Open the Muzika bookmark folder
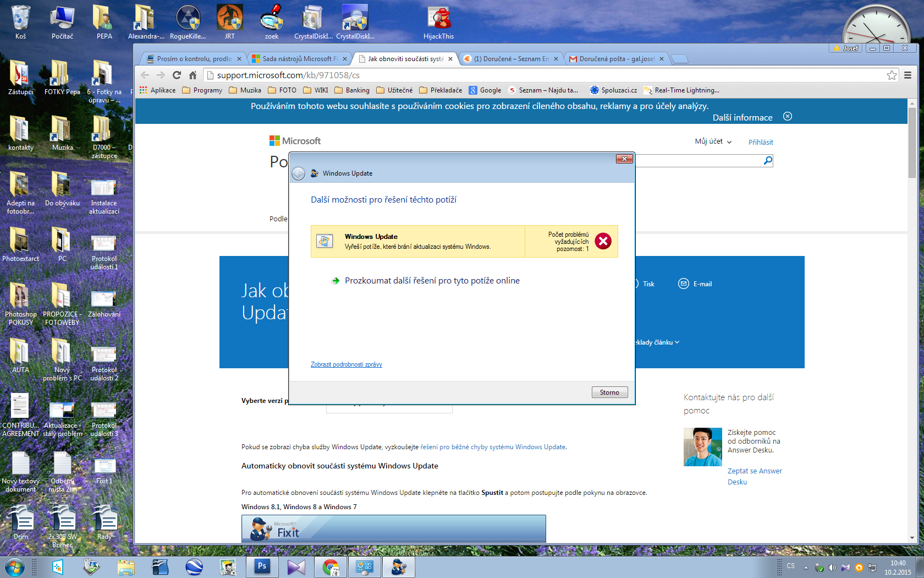 click(x=245, y=90)
